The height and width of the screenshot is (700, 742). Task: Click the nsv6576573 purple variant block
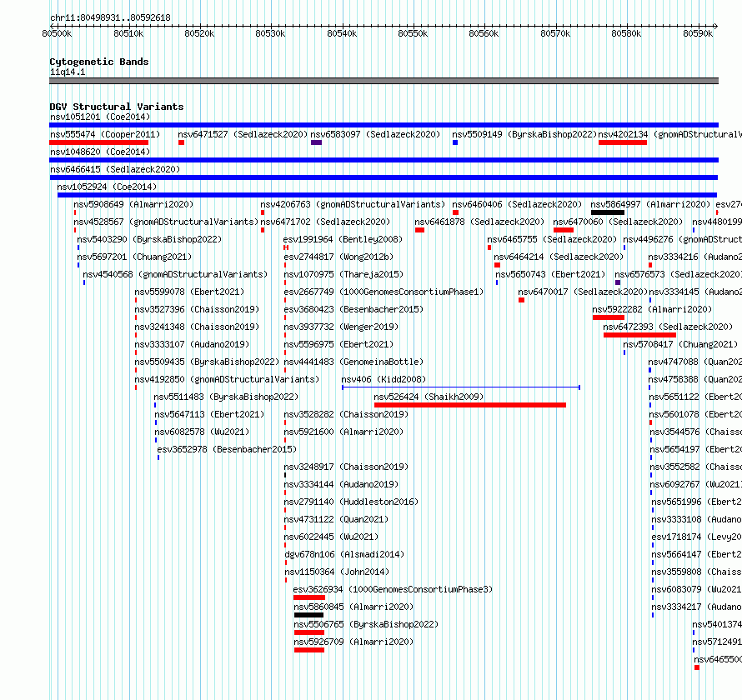click(618, 282)
